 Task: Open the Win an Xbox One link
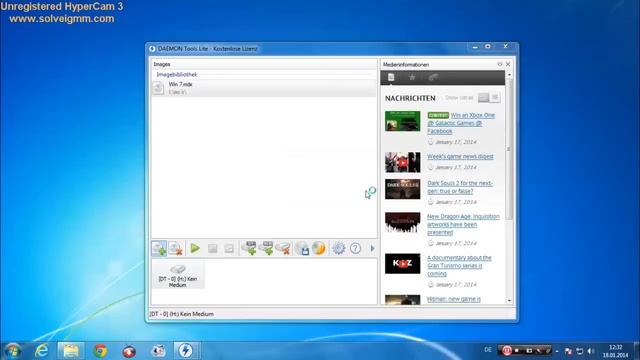tap(461, 123)
